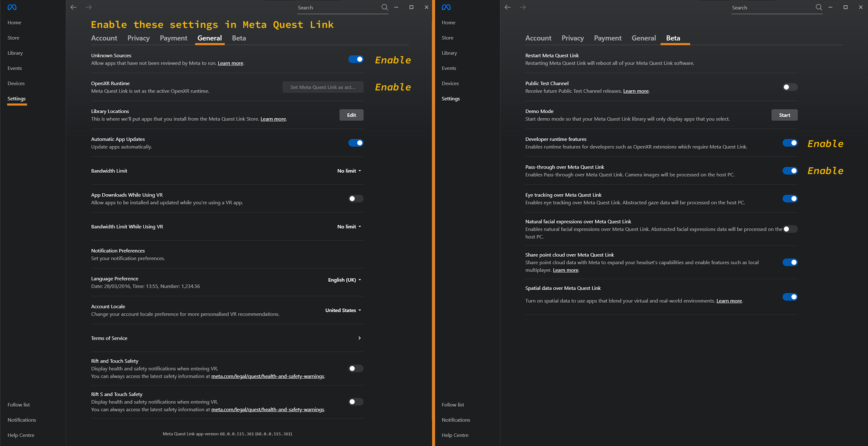This screenshot has height=446, width=868.
Task: Switch to General tab in right window
Action: coord(644,38)
